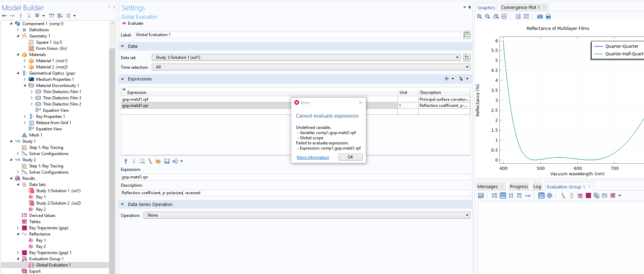Open the More information link
Viewport: 644px width, 274px height.
313,157
